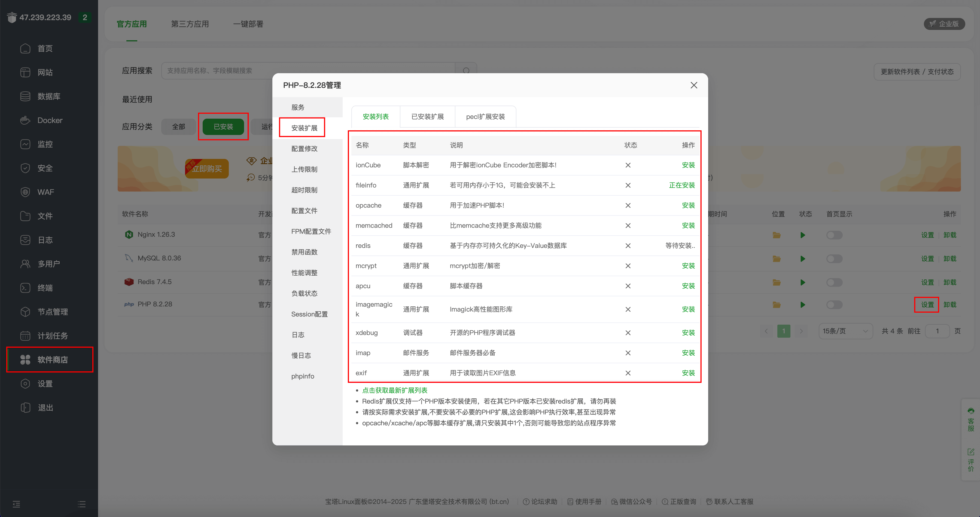Collapse the sidebar with bottom-left icon

(x=16, y=504)
